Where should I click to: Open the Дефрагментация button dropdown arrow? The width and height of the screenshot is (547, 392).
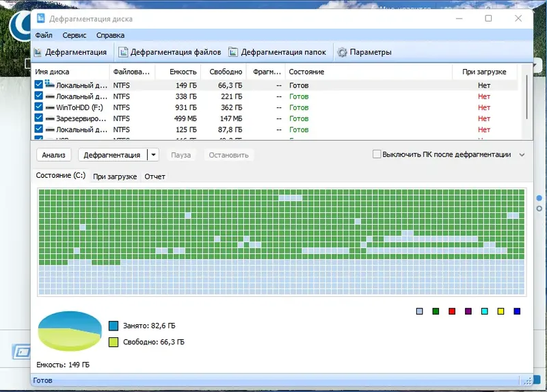[x=153, y=155]
